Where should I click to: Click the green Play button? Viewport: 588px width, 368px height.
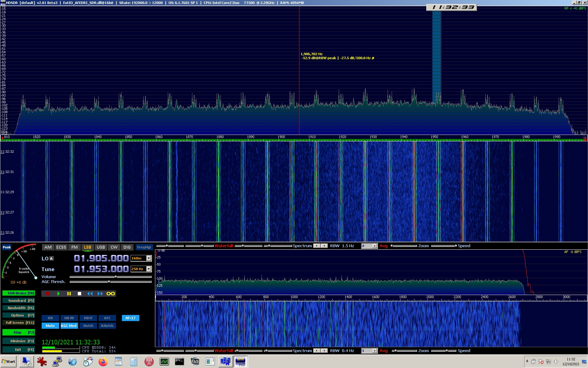(x=58, y=294)
